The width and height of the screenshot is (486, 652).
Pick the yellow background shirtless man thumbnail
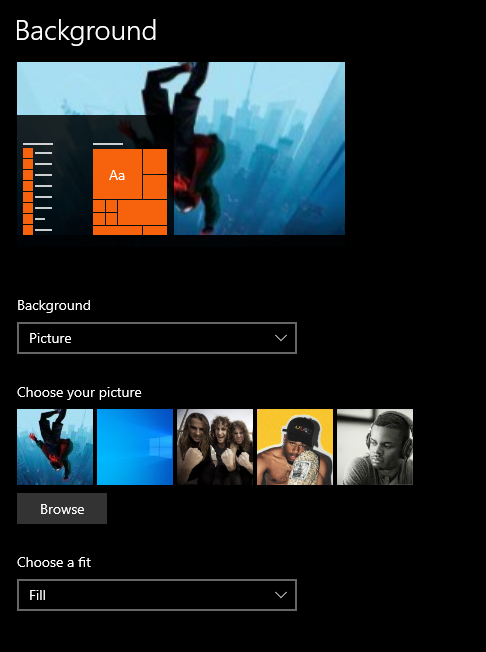click(x=295, y=447)
